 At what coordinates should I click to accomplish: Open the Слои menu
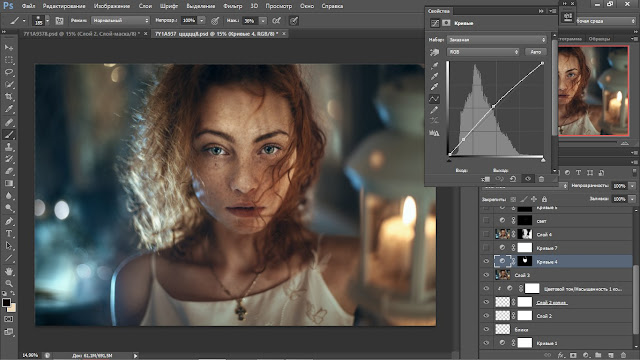click(x=145, y=6)
